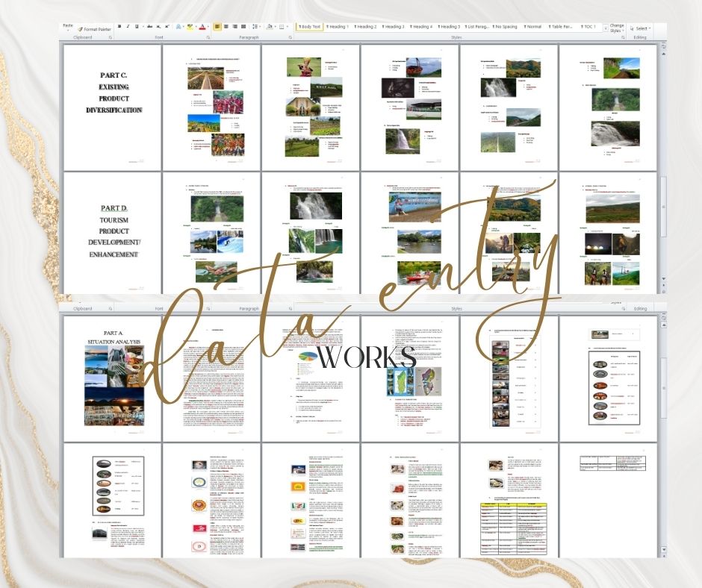Open Styles pane launcher in upper window
702x588 pixels.
point(623,37)
